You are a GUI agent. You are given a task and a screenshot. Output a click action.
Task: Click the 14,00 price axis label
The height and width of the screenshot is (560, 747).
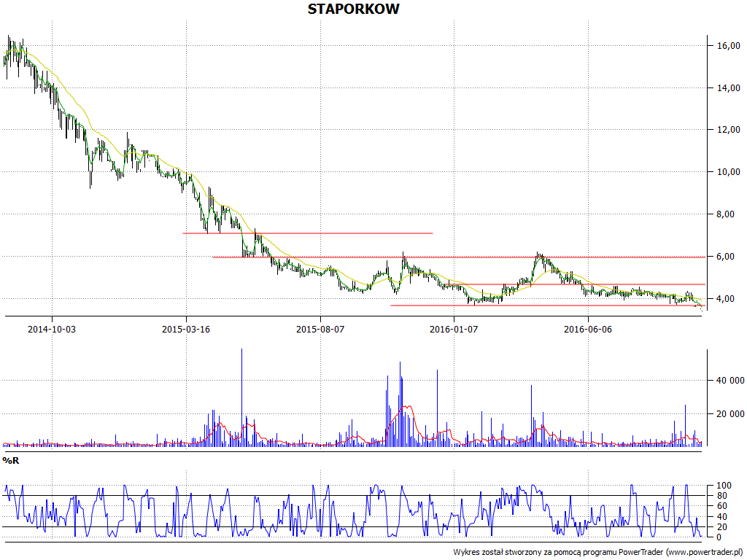click(x=729, y=87)
